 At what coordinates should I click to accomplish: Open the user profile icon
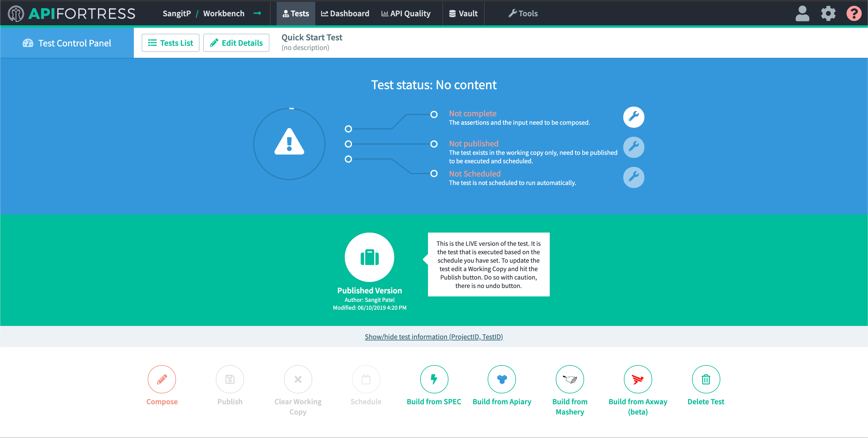click(x=802, y=13)
